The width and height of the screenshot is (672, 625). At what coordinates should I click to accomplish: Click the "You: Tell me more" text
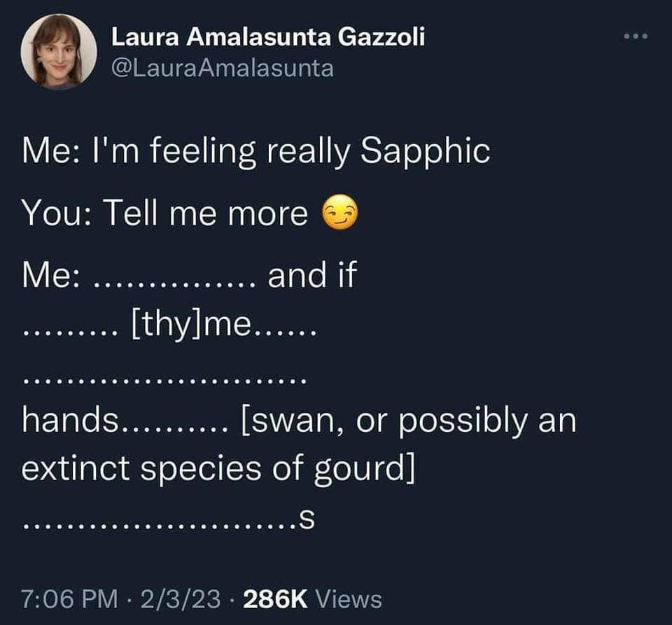click(164, 215)
